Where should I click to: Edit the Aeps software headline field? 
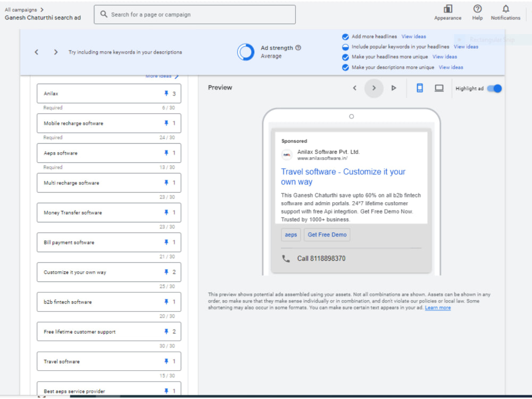click(109, 153)
